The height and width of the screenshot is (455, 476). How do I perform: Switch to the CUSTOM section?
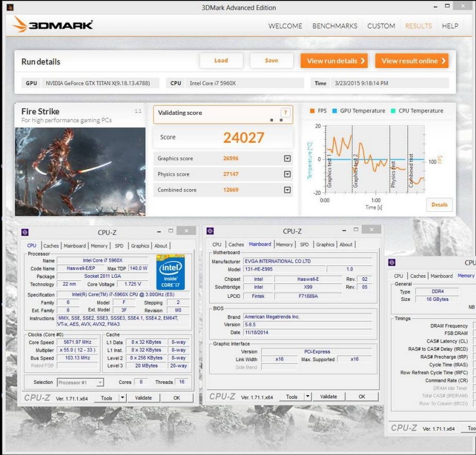pyautogui.click(x=381, y=26)
